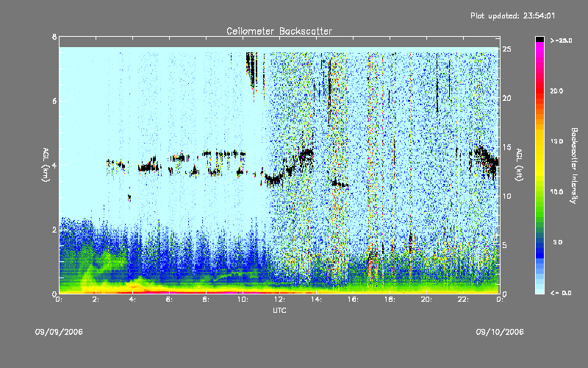Click the 2: hour tick on x-axis
This screenshot has height=368, width=588.
96,300
